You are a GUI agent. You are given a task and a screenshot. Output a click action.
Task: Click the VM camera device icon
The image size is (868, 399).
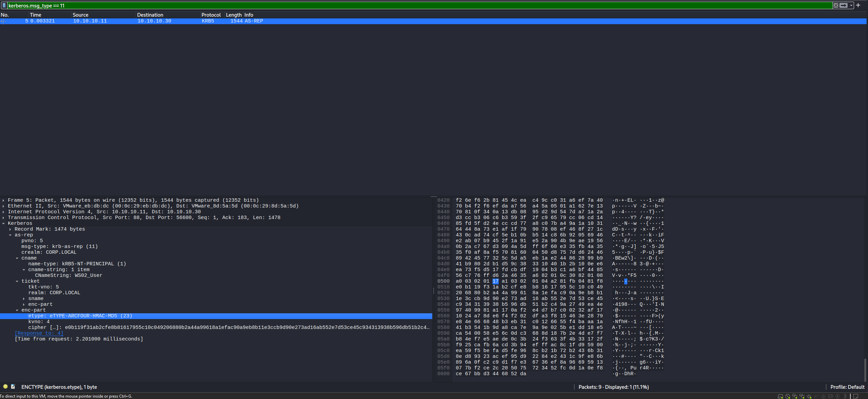[x=823, y=396]
